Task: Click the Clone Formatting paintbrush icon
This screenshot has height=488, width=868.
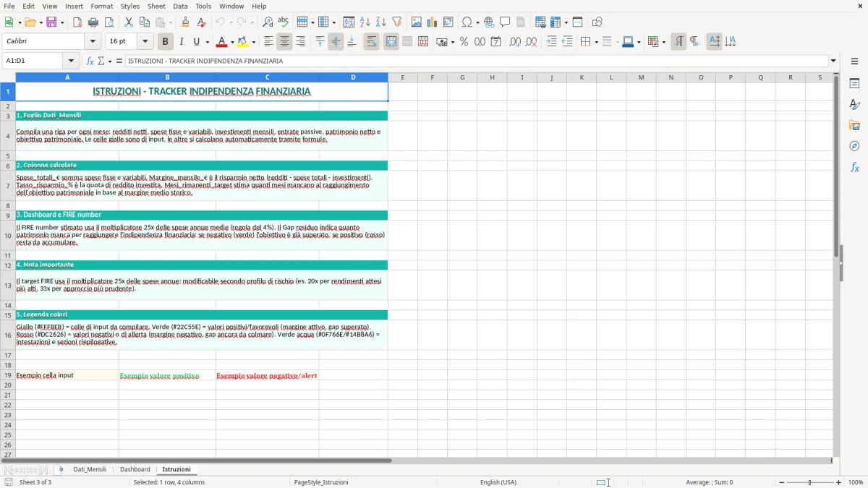Action: [186, 22]
